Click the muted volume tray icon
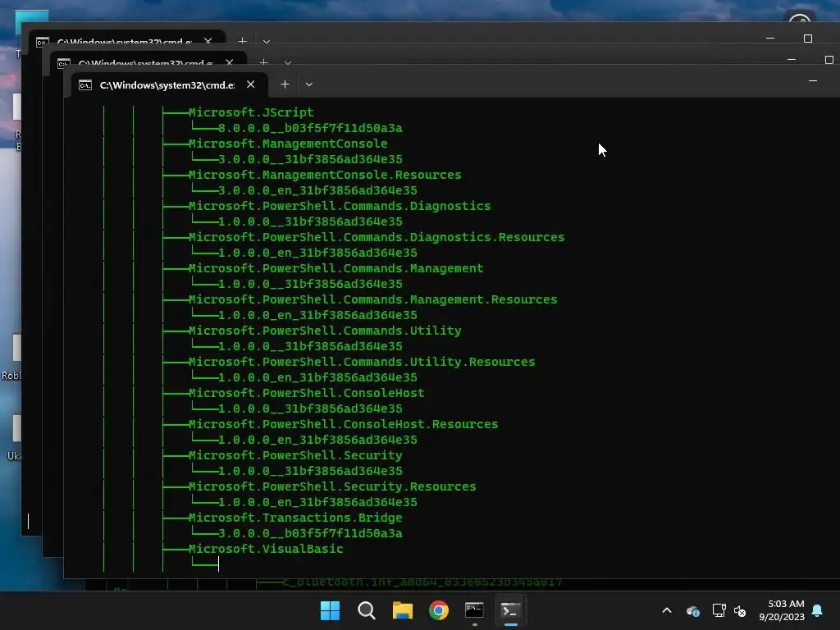The image size is (840, 630). tap(740, 610)
